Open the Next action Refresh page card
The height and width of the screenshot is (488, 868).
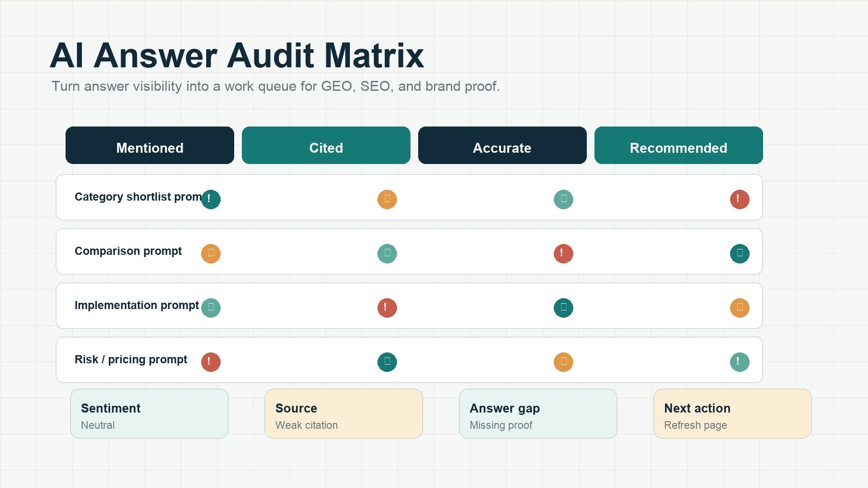[732, 413]
